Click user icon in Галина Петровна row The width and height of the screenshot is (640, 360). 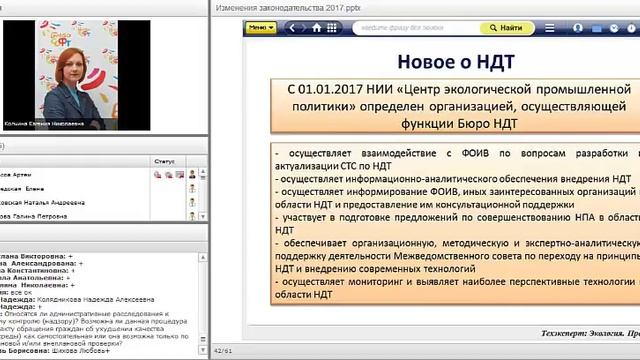point(192,216)
